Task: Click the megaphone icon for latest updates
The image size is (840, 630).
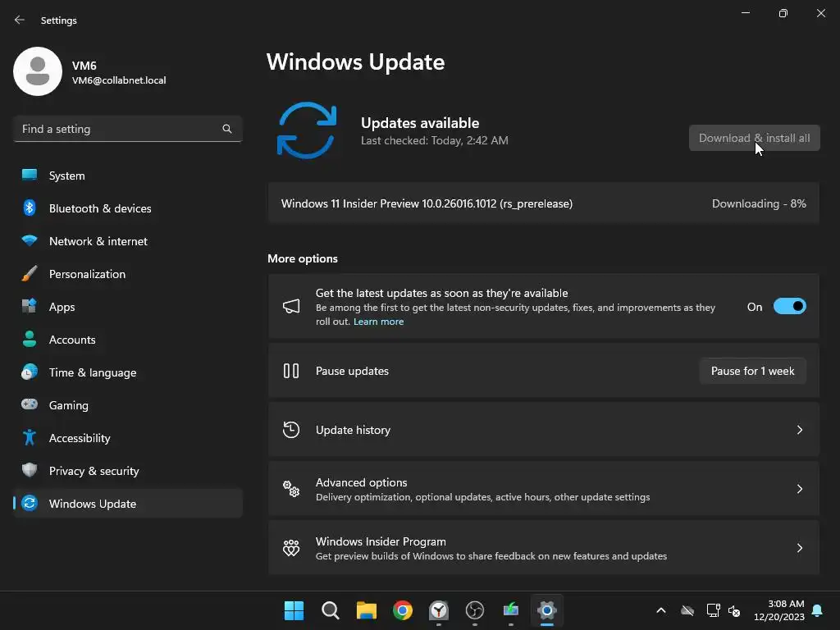Action: (291, 307)
